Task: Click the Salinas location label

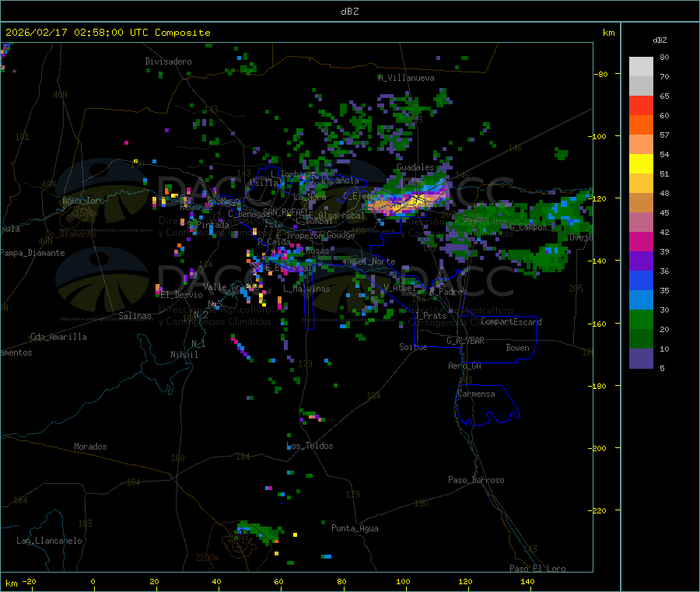Action: pos(135,316)
